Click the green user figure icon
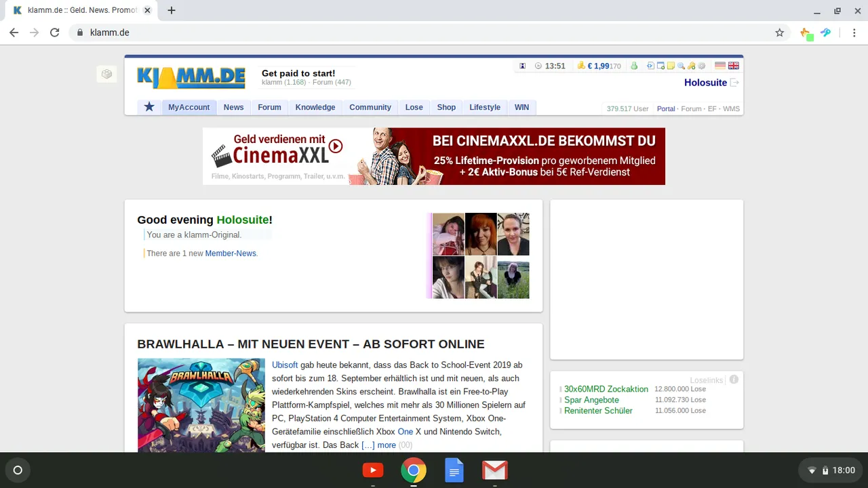This screenshot has height=488, width=868. [x=634, y=66]
